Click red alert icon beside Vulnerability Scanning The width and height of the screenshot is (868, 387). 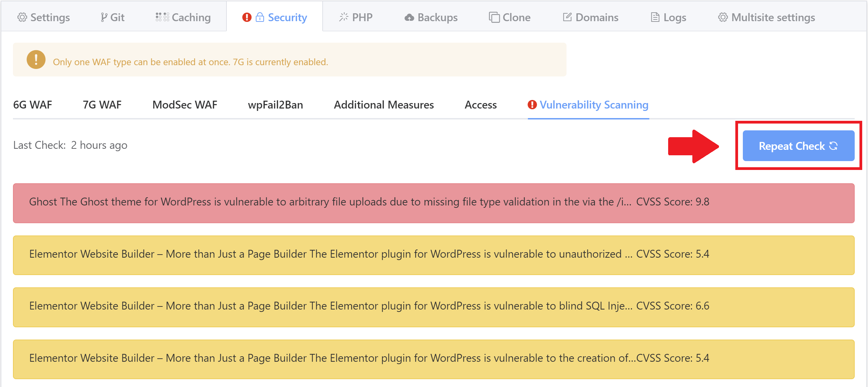(532, 105)
